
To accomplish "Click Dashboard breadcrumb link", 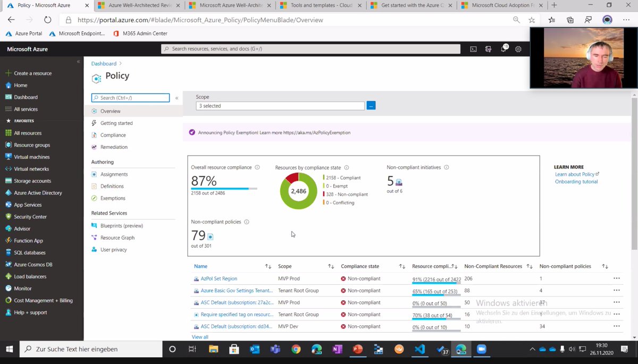I will tap(104, 64).
